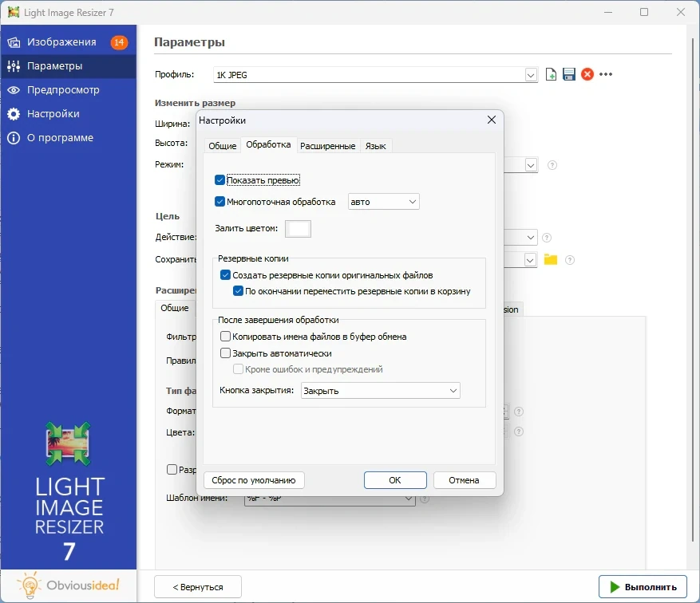Open the Изображения section in sidebar
The height and width of the screenshot is (603, 700).
69,42
